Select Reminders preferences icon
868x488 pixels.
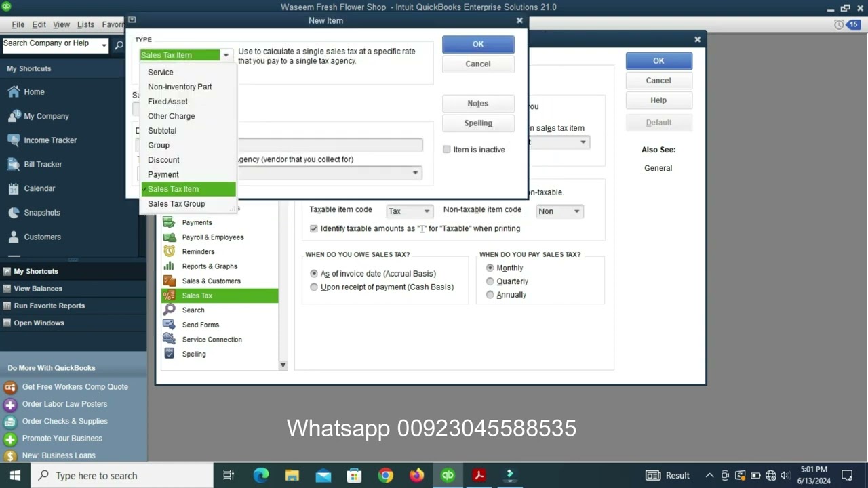(170, 251)
